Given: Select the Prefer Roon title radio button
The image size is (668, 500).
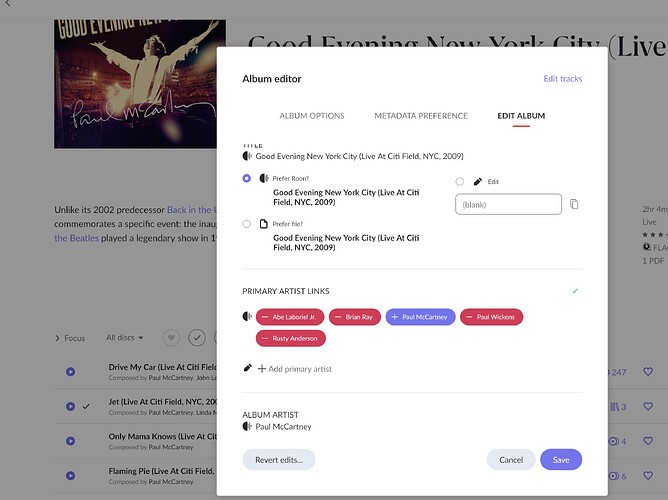Looking at the screenshot, I should [x=247, y=178].
